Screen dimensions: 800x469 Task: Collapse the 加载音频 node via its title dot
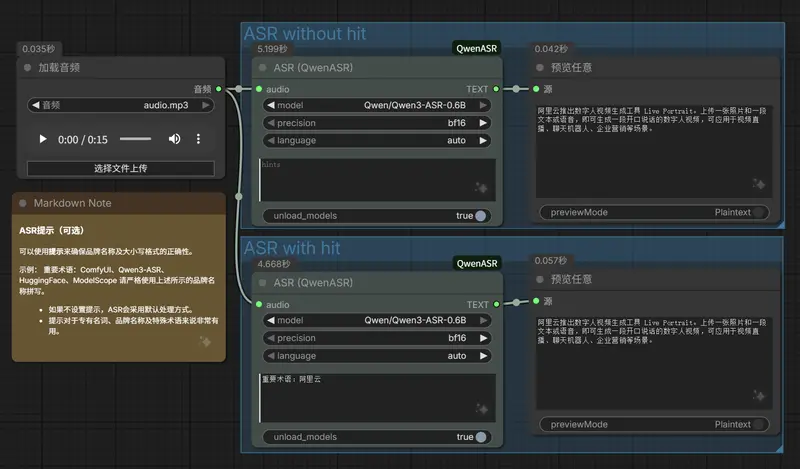pos(27,68)
